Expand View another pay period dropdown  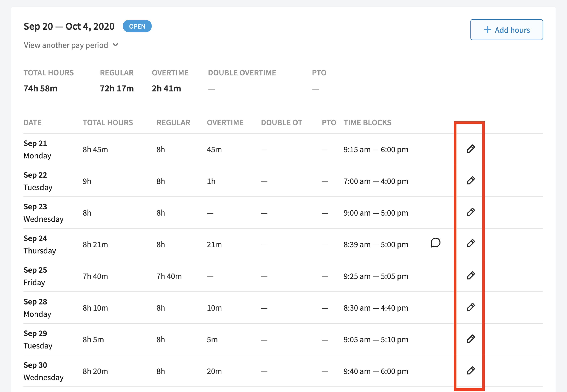click(71, 45)
